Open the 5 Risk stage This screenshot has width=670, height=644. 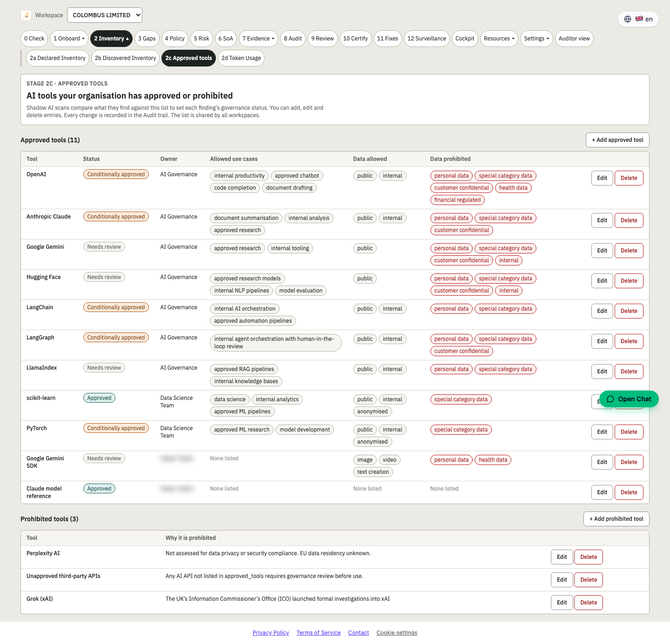[x=201, y=39]
